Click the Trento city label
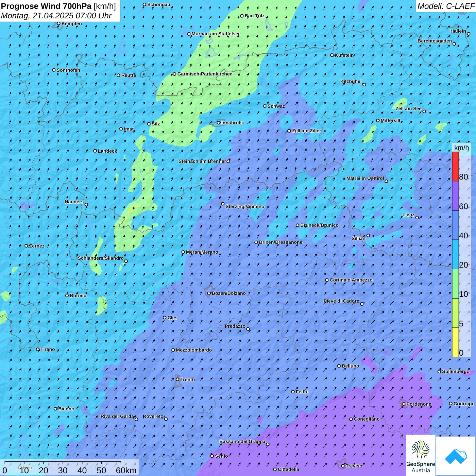The image size is (476, 476). point(187,379)
